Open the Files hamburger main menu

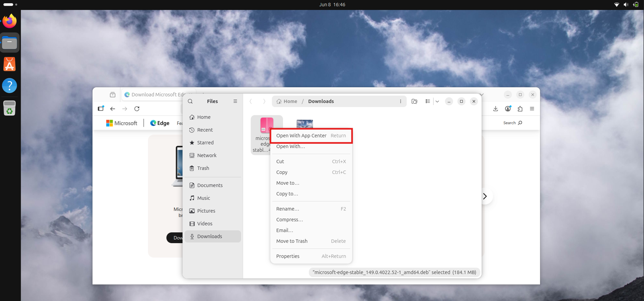235,101
